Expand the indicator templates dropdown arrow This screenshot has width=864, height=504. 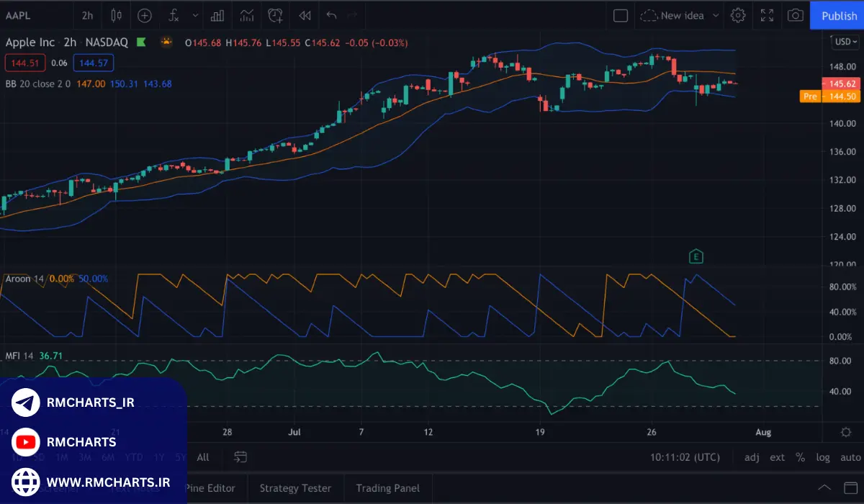(x=196, y=15)
